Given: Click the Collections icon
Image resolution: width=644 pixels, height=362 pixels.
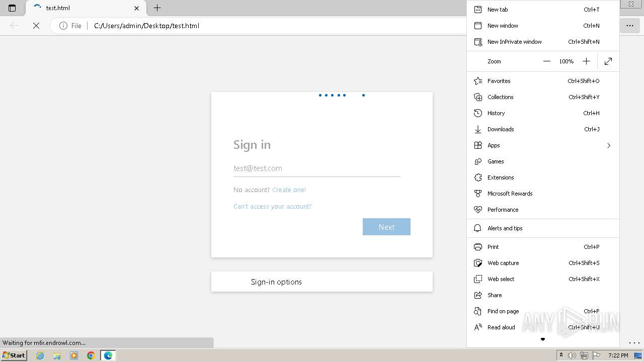Looking at the screenshot, I should (x=478, y=97).
